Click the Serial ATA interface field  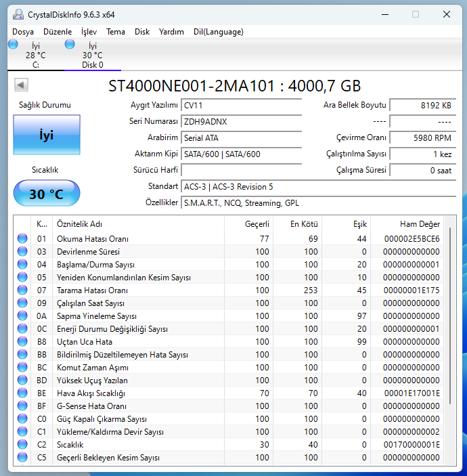click(x=242, y=138)
